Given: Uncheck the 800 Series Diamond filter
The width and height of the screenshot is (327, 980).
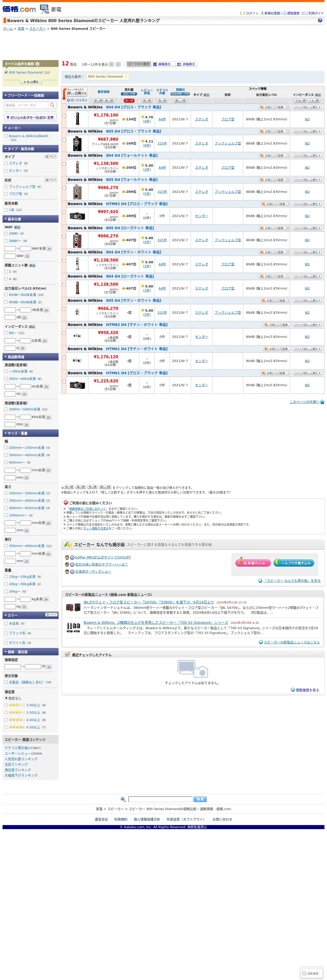Looking at the screenshot, I should click(6, 72).
